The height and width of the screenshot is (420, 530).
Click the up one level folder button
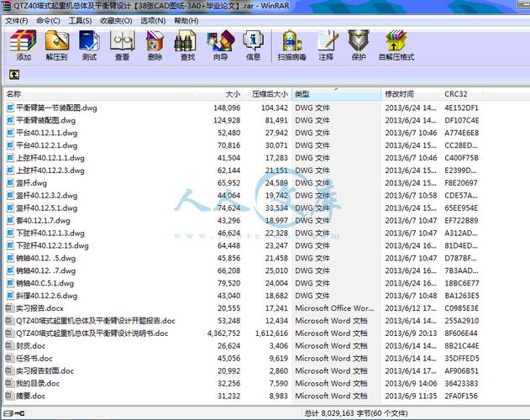pos(14,75)
